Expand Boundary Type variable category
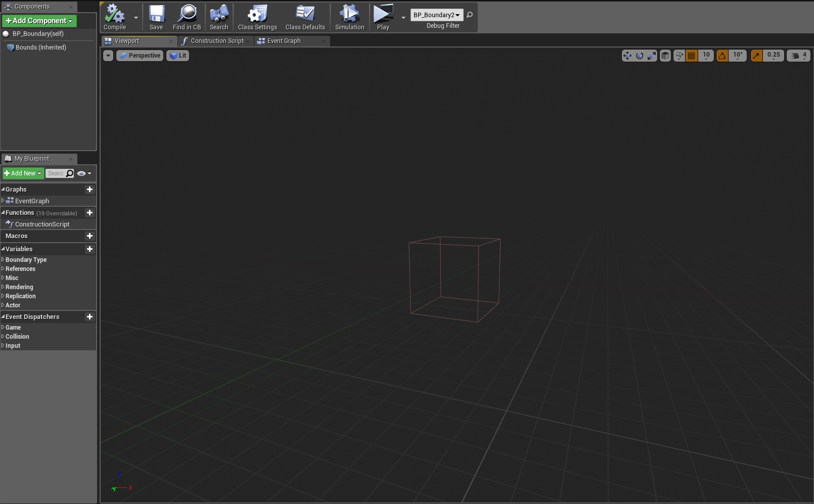The image size is (814, 504). click(3, 259)
